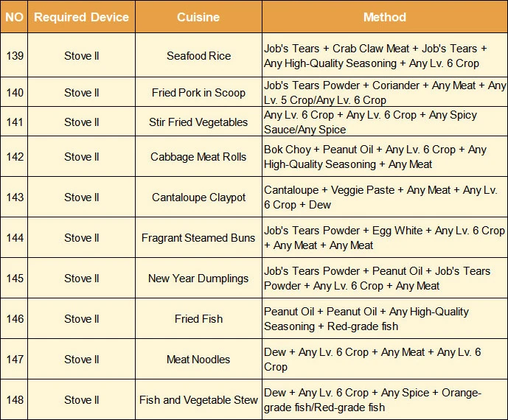Select the Fish and Vegetable Stew cell

coord(198,400)
